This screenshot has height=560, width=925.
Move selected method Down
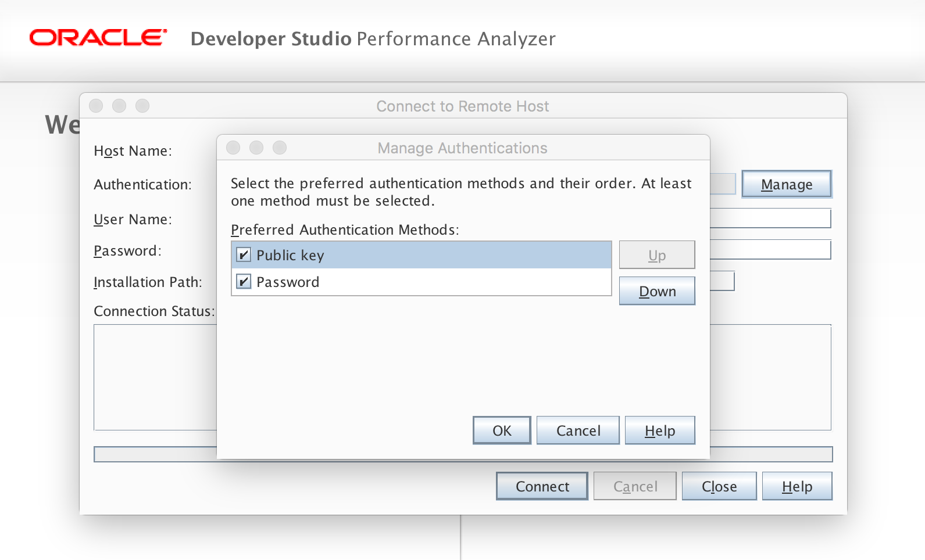click(x=657, y=291)
